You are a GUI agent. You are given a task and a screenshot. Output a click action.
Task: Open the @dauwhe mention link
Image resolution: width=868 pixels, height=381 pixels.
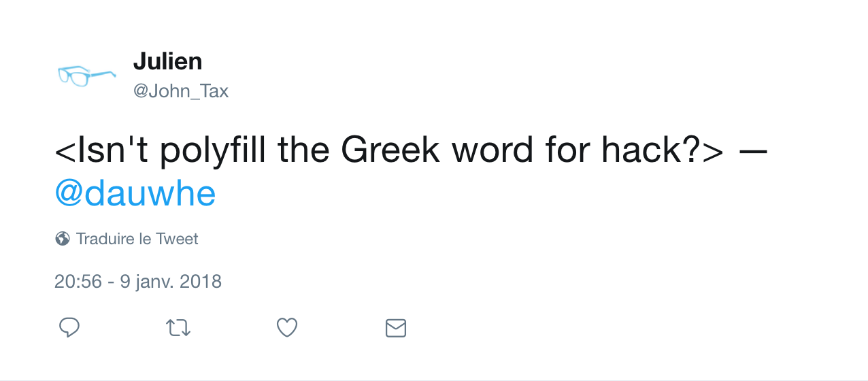click(x=135, y=194)
